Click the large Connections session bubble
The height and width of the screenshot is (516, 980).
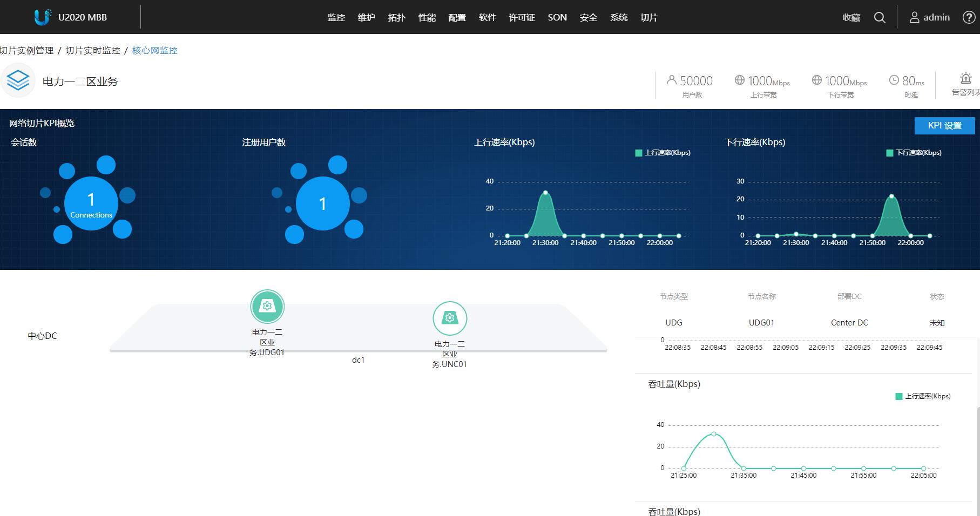pyautogui.click(x=91, y=203)
